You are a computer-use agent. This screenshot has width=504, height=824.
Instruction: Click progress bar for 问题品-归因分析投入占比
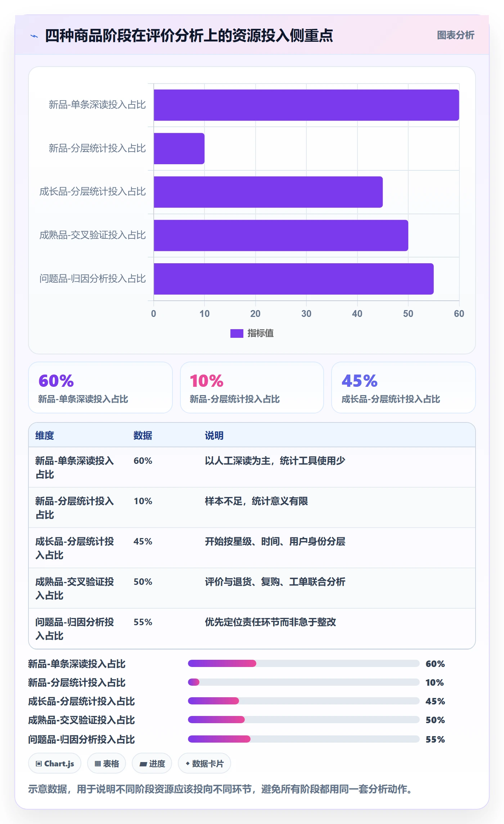coord(304,739)
